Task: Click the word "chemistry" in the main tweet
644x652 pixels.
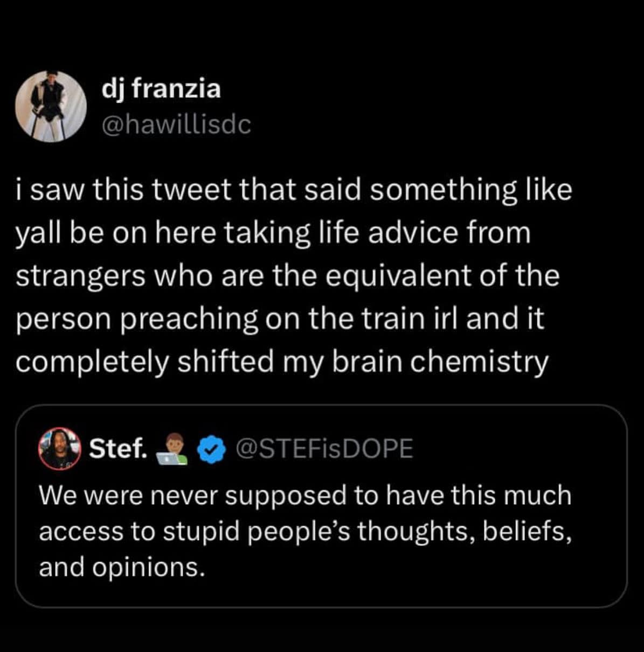Action: (x=479, y=362)
